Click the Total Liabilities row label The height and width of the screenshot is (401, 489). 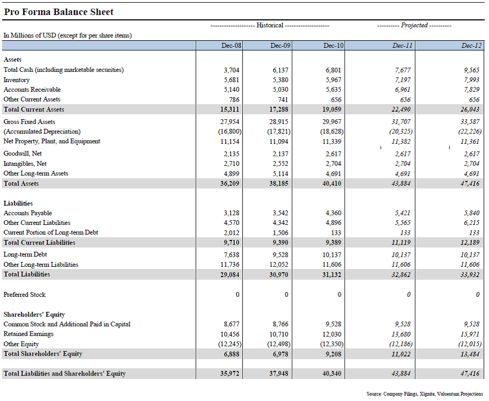(x=27, y=274)
